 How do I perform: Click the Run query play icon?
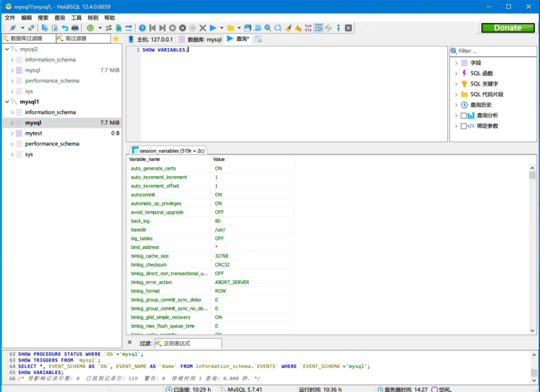click(213, 28)
